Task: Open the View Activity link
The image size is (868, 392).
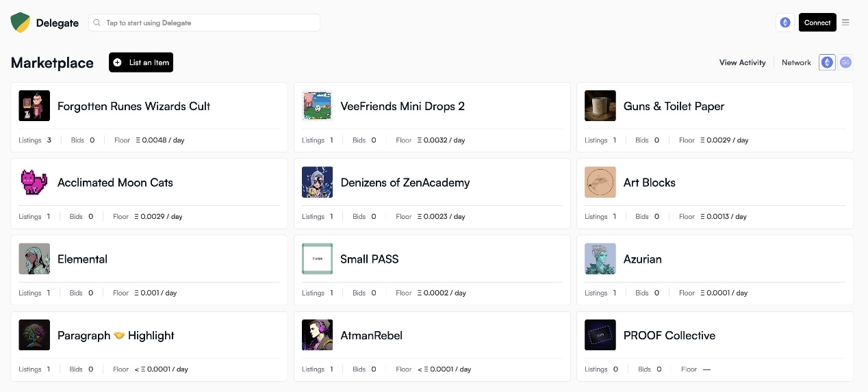Action: 742,62
